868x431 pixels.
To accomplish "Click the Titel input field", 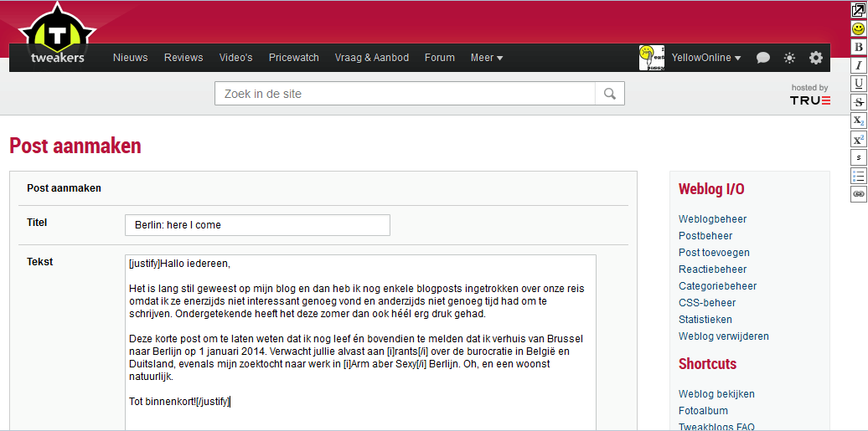I will (x=257, y=225).
